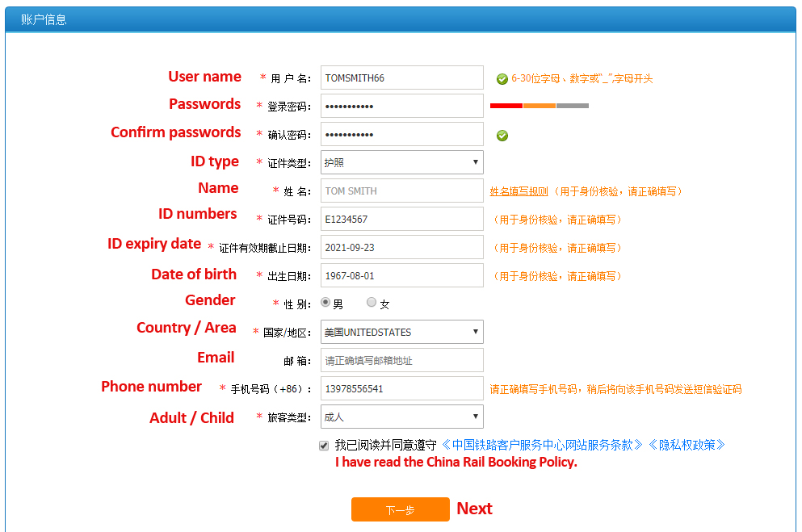Click the phone number field with 13978556541

tap(401, 388)
